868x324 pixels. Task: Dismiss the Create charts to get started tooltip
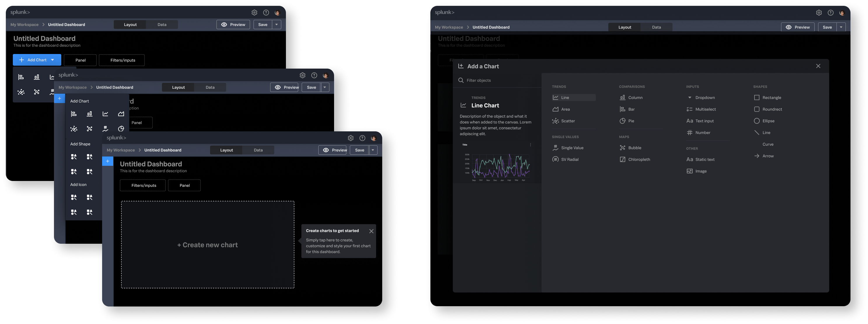[x=371, y=231]
